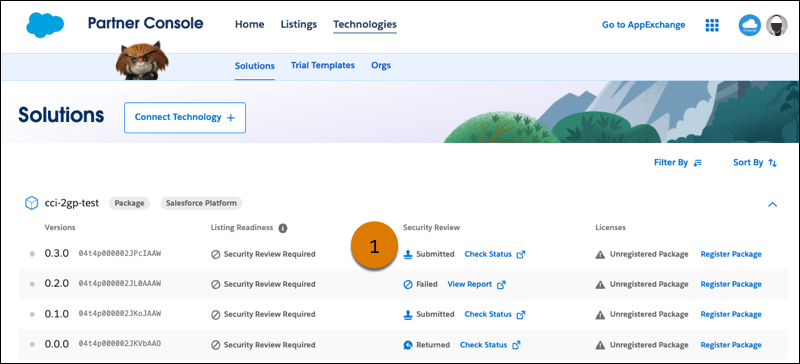The height and width of the screenshot is (364, 800).
Task: Open the Sort By options
Action: point(755,162)
